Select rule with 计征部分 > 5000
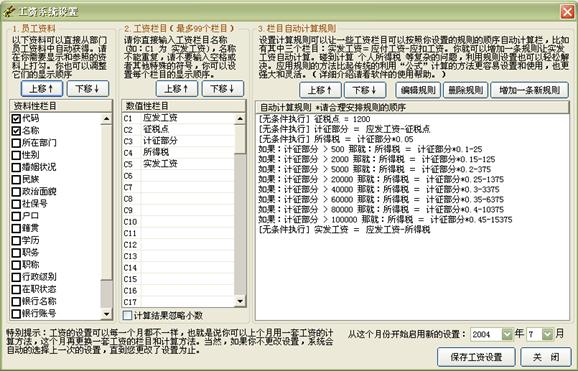 [x=375, y=169]
